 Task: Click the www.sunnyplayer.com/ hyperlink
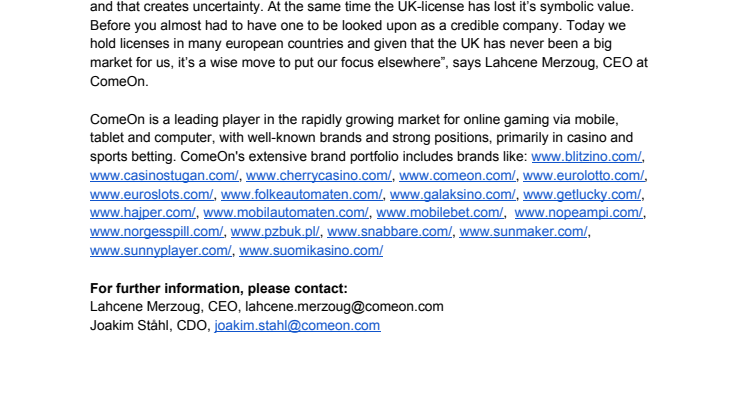coord(161,251)
